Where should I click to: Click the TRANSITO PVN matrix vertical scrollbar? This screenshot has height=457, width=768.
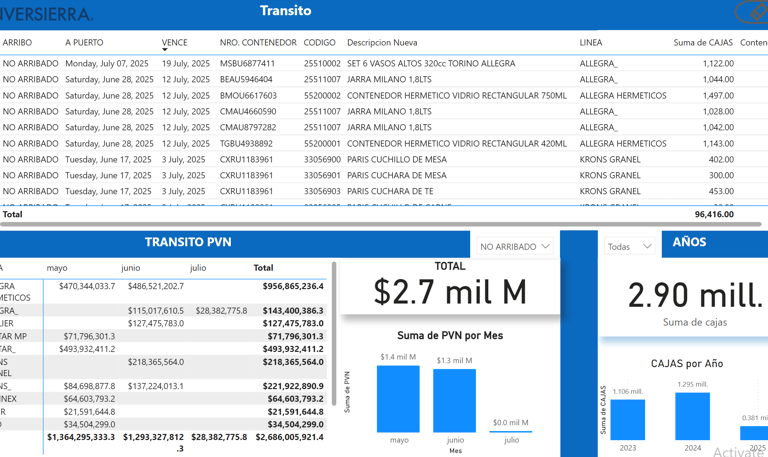(334, 333)
